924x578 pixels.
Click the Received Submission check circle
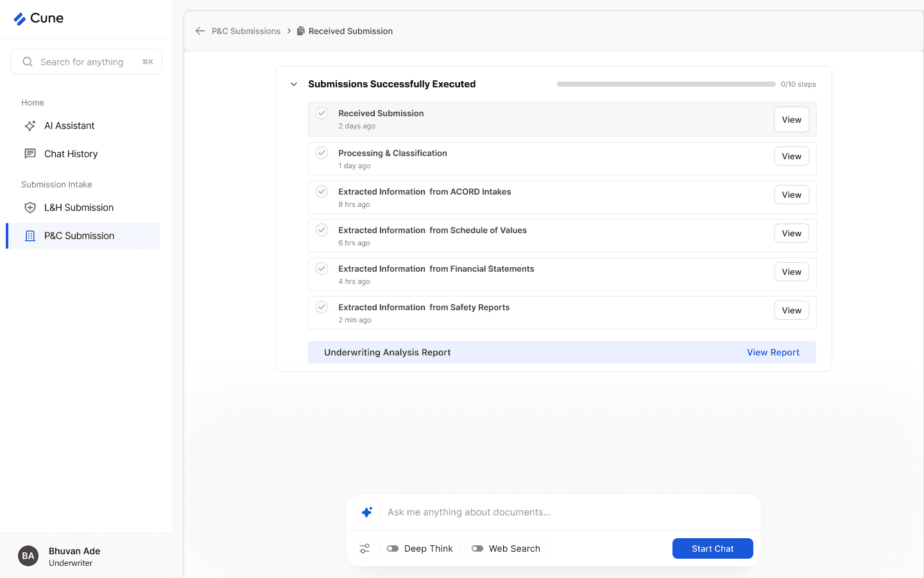click(x=322, y=113)
